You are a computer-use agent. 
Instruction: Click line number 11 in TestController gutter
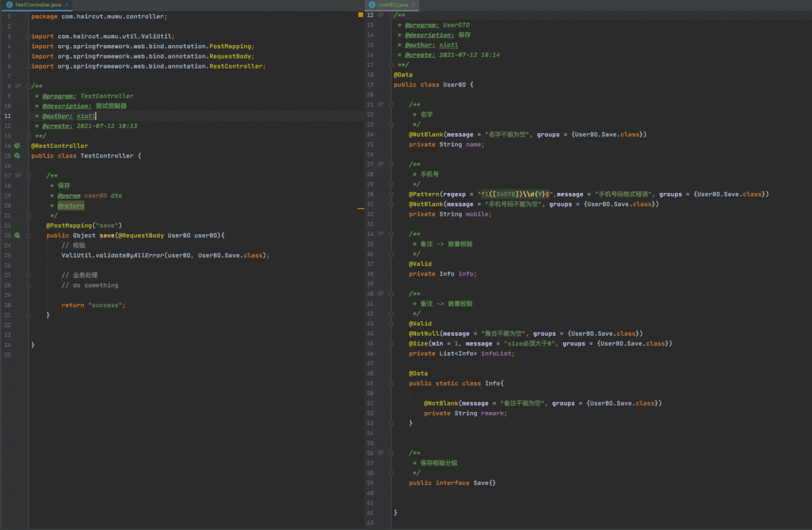coord(8,116)
